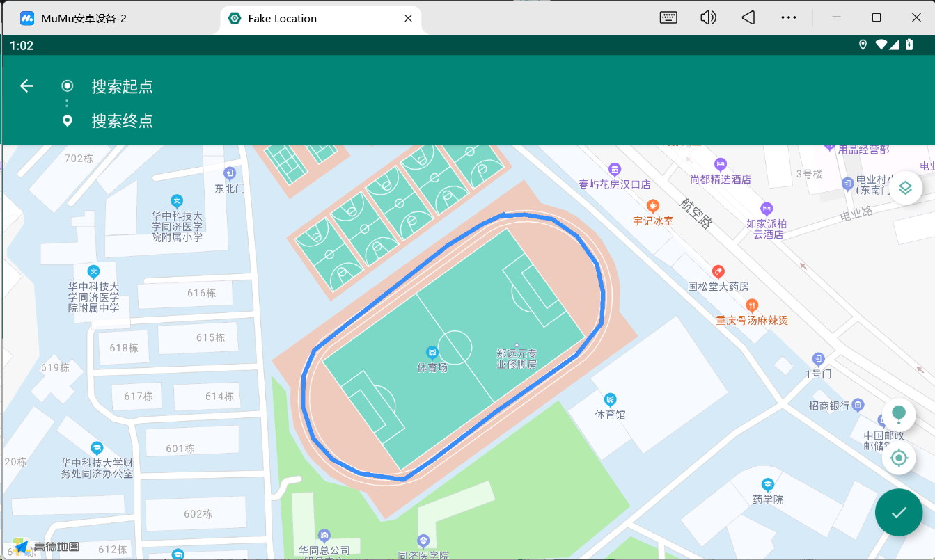Click the 宇记冰室 restaurant marker
This screenshot has height=560, width=935.
(x=652, y=206)
